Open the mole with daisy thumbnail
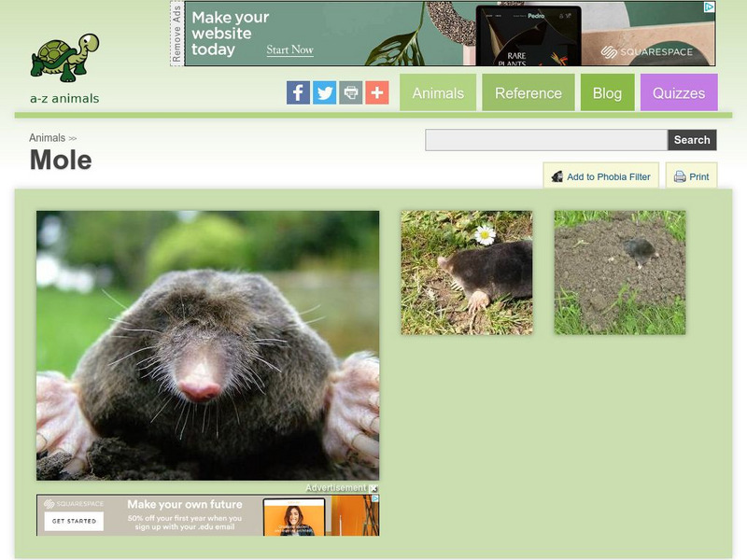Image resolution: width=747 pixels, height=560 pixels. point(467,273)
